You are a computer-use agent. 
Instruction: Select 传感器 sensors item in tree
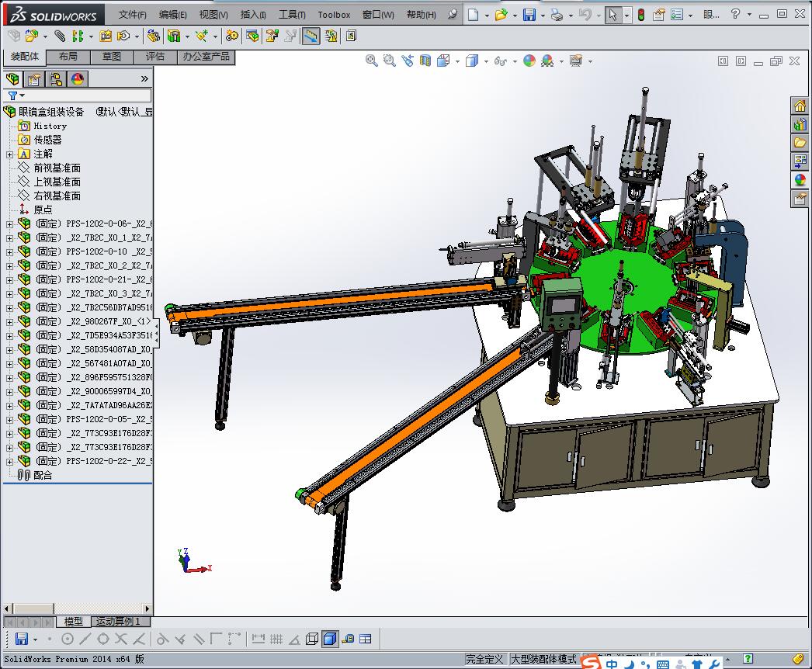(47, 140)
